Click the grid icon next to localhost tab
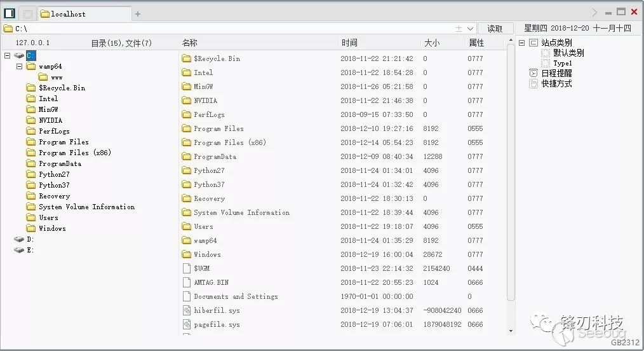The image size is (644, 351). 27,14
